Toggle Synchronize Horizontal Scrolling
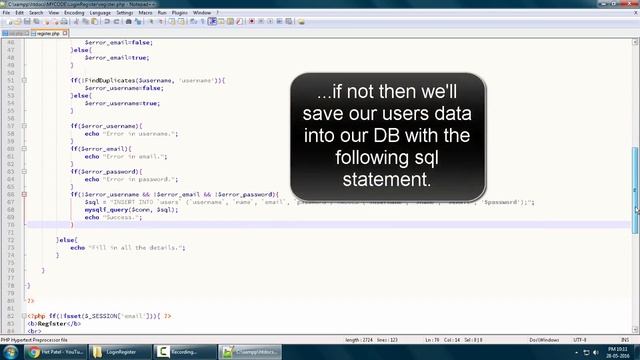This screenshot has width=640, height=360. pos(181,21)
